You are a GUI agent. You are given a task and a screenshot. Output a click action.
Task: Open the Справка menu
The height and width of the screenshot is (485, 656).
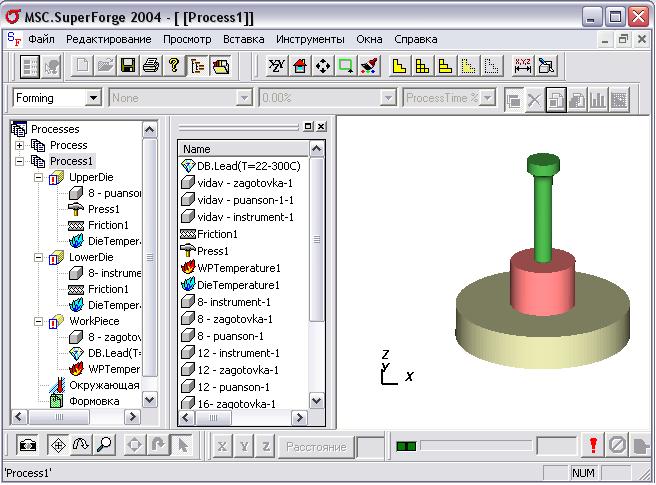[x=415, y=39]
